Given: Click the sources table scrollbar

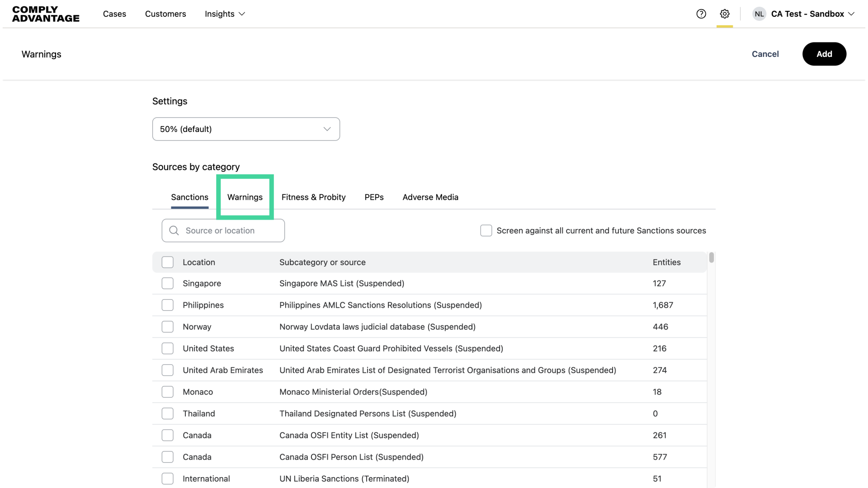Looking at the screenshot, I should pyautogui.click(x=711, y=258).
